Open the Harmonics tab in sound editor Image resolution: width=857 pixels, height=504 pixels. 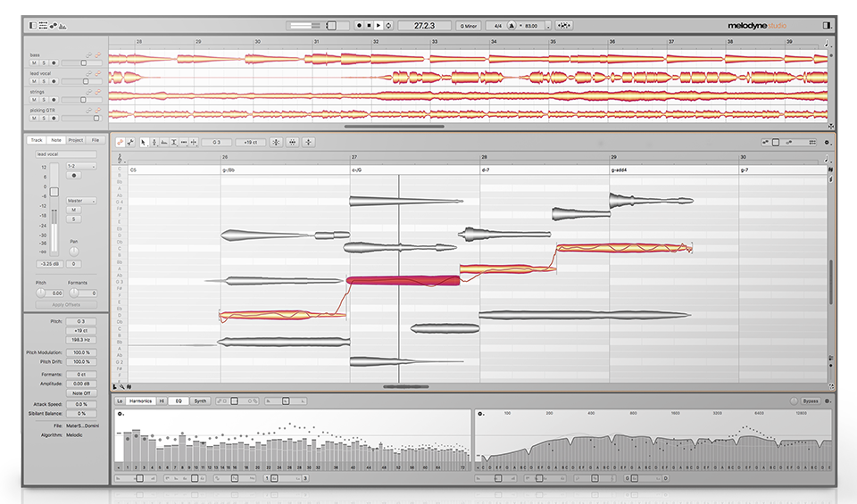click(x=140, y=401)
